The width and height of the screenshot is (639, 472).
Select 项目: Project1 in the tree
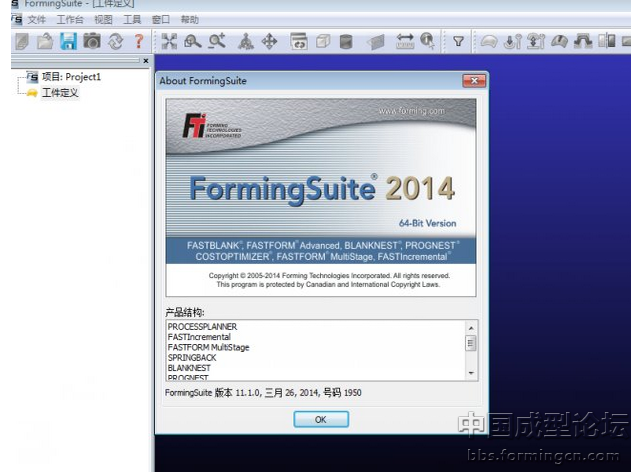(x=70, y=76)
